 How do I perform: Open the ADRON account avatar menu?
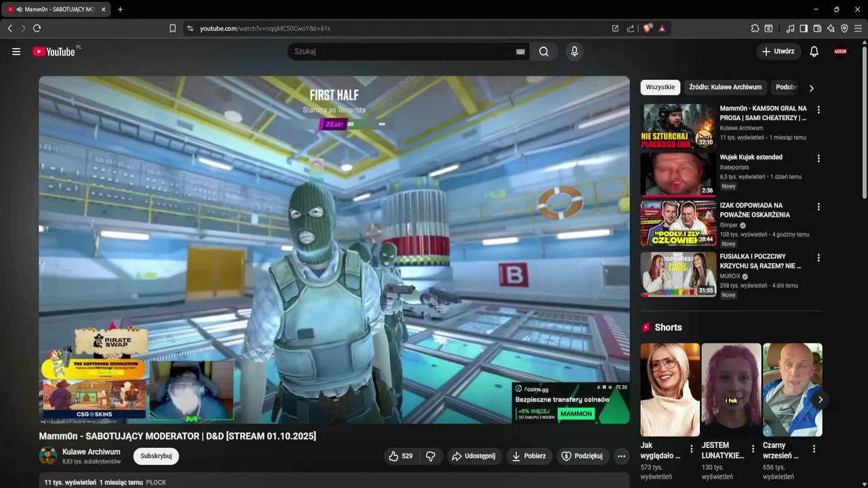point(840,52)
